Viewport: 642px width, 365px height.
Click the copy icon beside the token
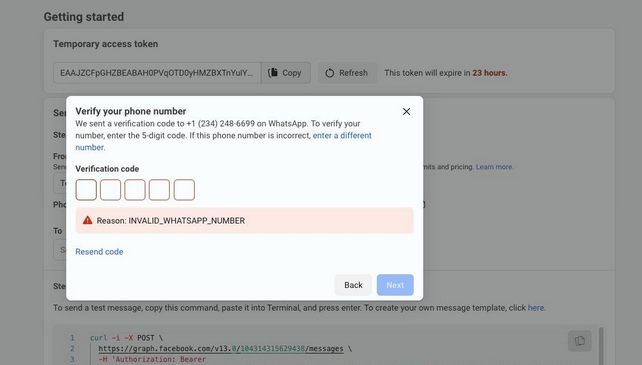[273, 73]
